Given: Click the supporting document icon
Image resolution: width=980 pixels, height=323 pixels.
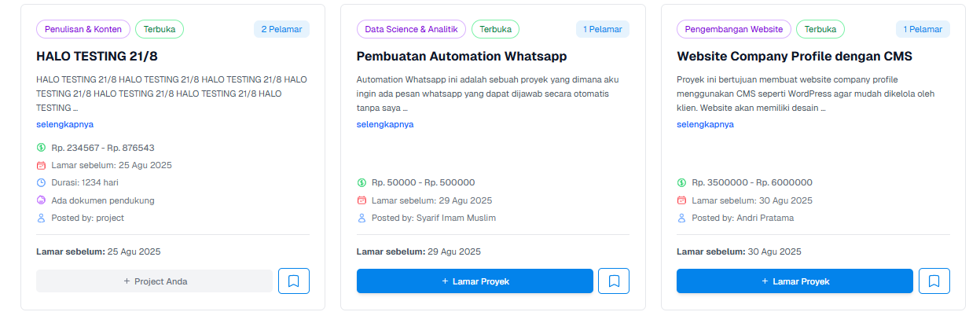Looking at the screenshot, I should (x=42, y=200).
